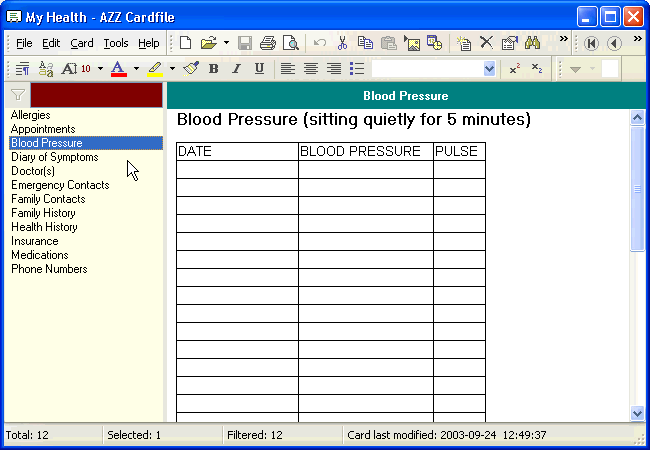Screen dimensions: 650x450
Task: Open the style combo box dropdown
Action: [489, 68]
